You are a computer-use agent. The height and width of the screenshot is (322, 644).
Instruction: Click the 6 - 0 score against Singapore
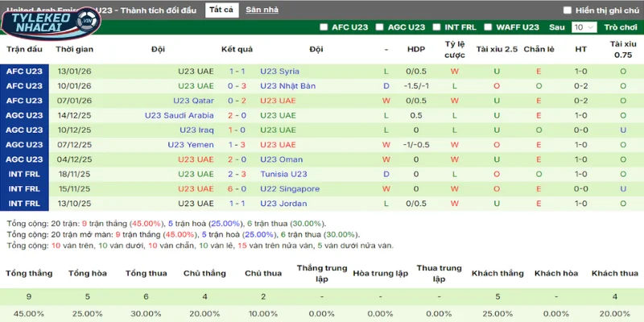pos(237,188)
